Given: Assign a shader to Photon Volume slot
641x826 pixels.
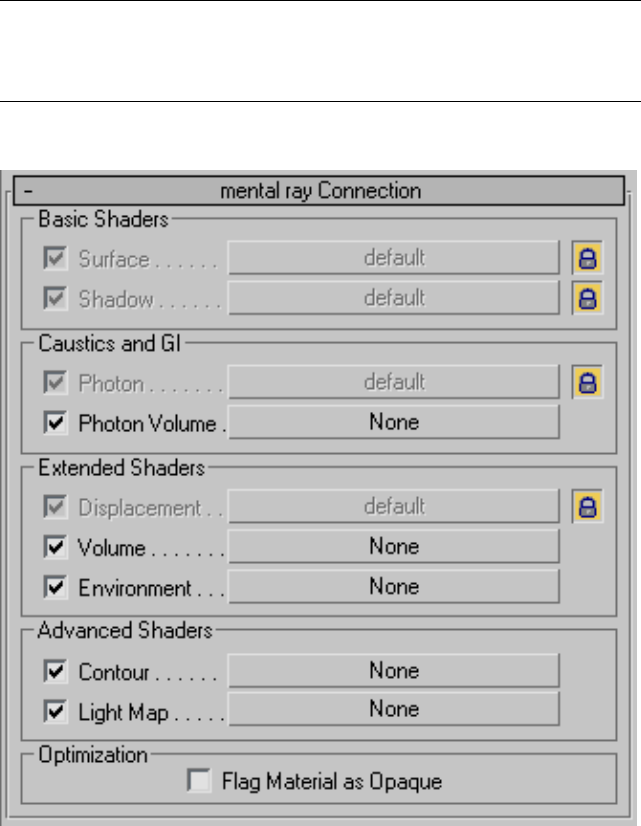Looking at the screenshot, I should click(393, 423).
